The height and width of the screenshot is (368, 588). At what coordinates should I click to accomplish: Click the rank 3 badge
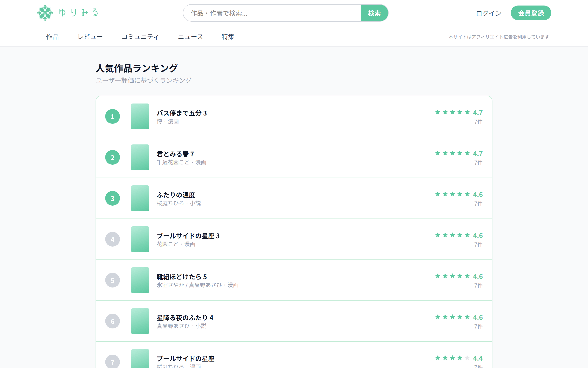click(x=113, y=198)
